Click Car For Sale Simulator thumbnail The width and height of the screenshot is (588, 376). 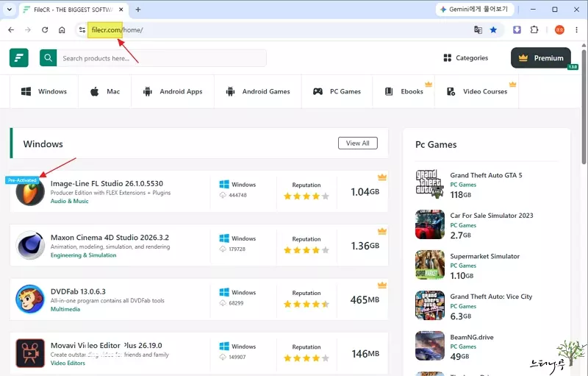430,224
